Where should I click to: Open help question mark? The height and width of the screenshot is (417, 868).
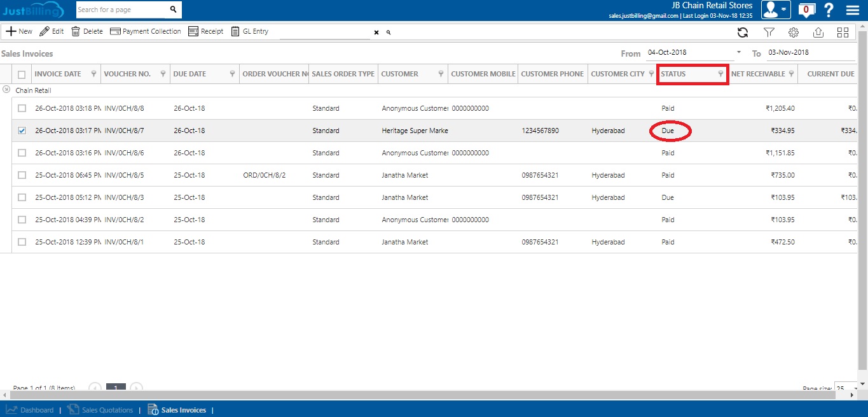coord(829,10)
